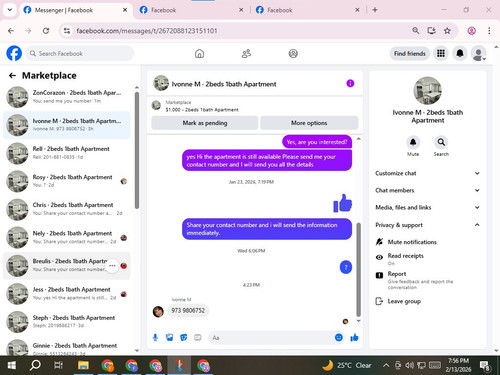500x375 pixels.
Task: Click the conversation list scrollbar
Action: coord(137,150)
